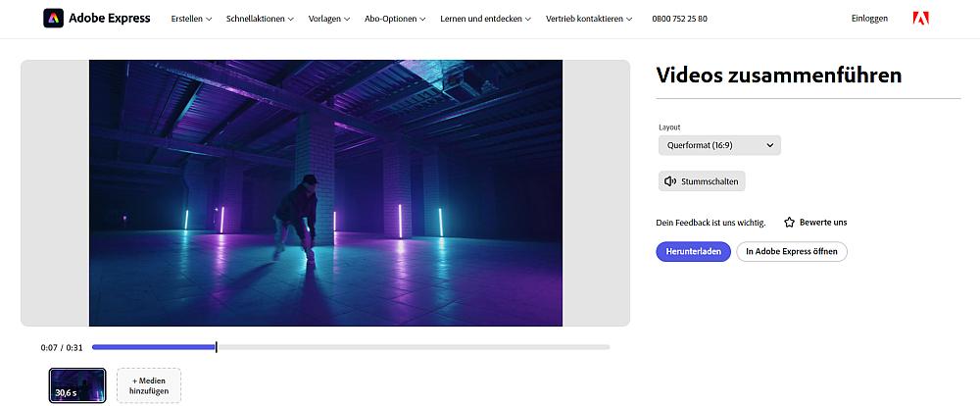Click the Dein Feedback ist uns wichtig text
The height and width of the screenshot is (406, 980).
[x=710, y=222]
